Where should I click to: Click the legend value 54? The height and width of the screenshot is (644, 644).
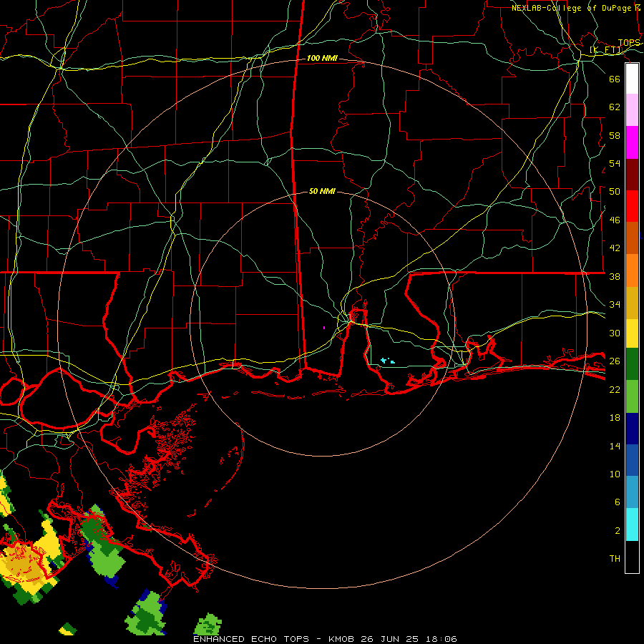click(x=615, y=163)
